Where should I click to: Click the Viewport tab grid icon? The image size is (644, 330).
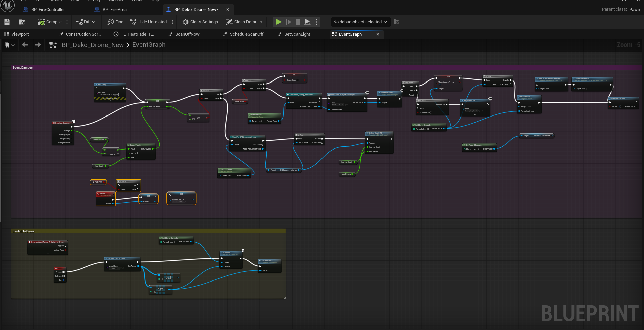click(x=6, y=34)
